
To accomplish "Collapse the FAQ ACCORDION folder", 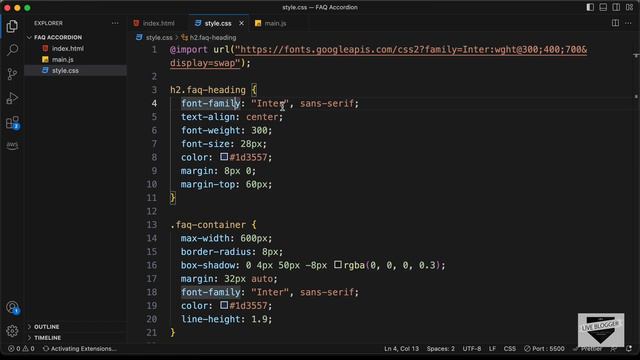I will 58,37.
